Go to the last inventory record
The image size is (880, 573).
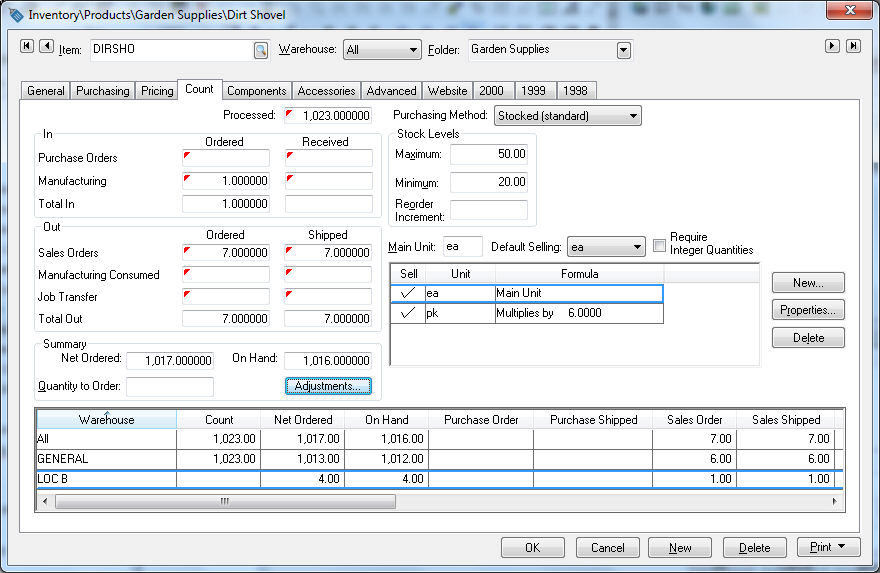[x=853, y=46]
